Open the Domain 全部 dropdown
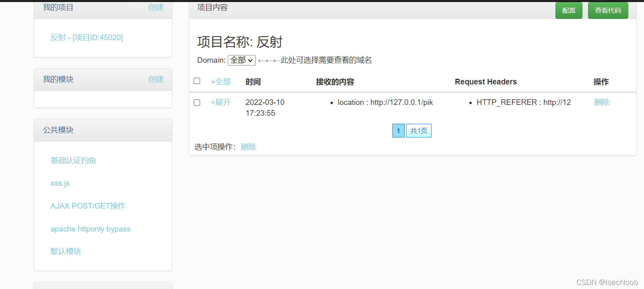This screenshot has width=644, height=289. coord(242,60)
